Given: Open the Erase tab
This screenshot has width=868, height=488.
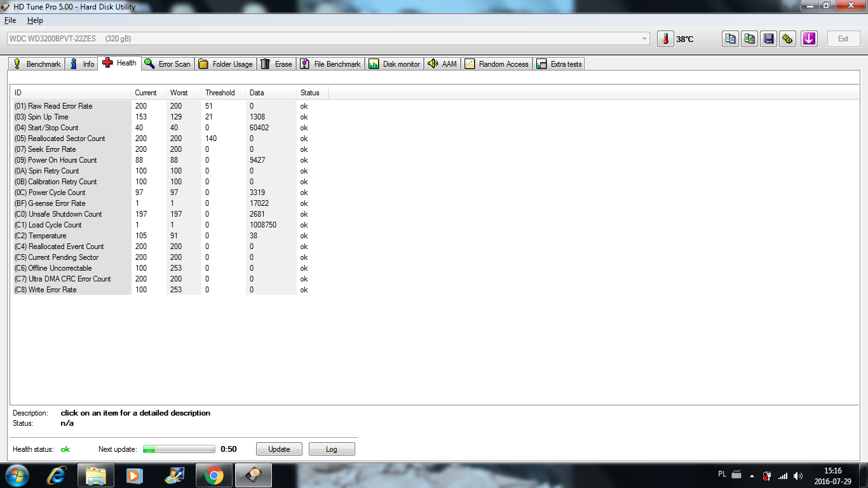Looking at the screenshot, I should (x=276, y=64).
